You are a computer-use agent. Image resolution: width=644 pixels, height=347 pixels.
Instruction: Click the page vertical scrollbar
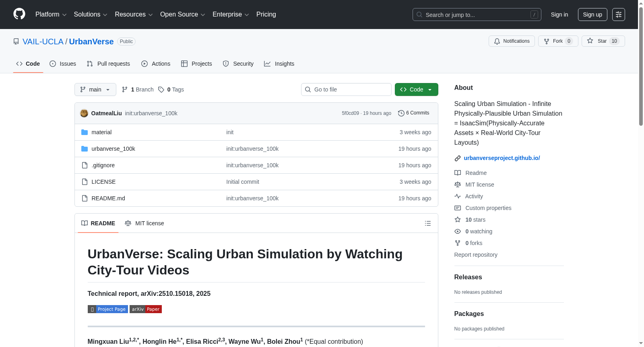click(x=641, y=66)
